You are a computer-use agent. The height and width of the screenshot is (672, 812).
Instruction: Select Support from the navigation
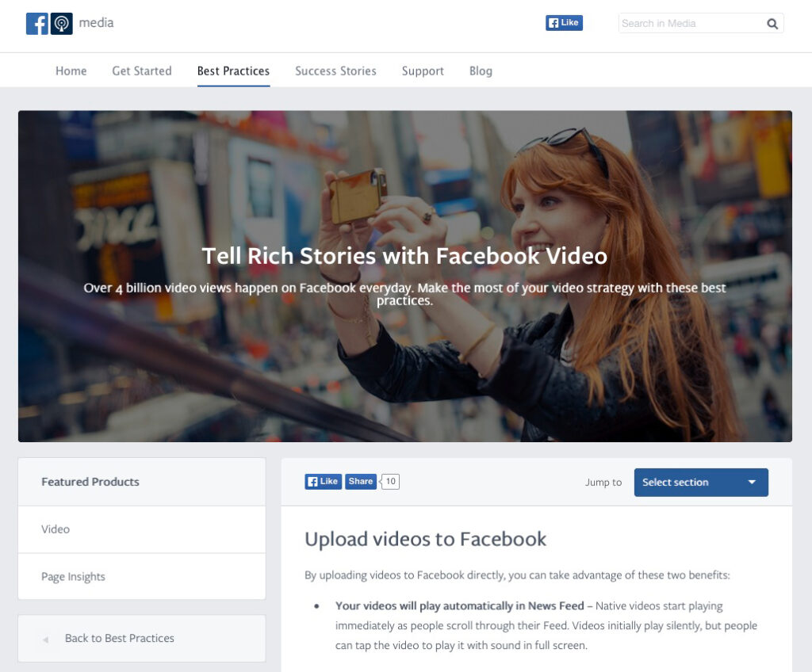point(423,71)
